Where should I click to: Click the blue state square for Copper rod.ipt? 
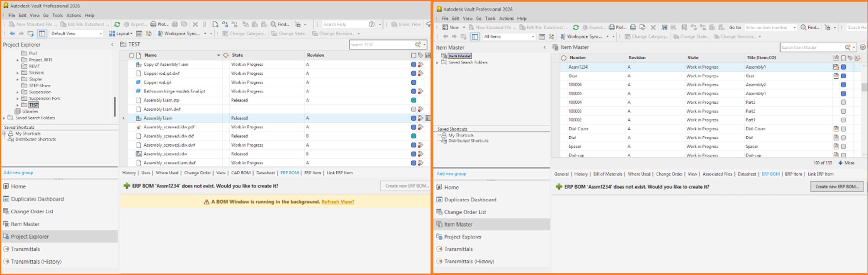point(413,82)
